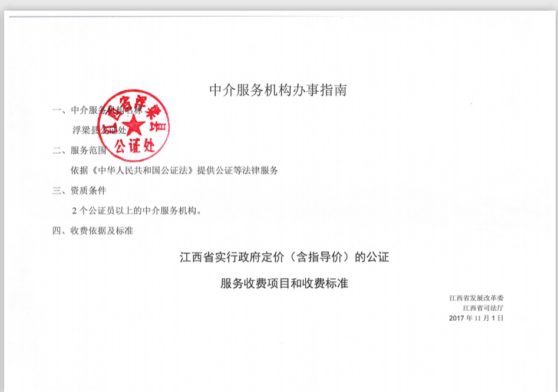Viewport: 558px width, 392px height.
Task: Click the line 2个公证员以上的中介服务机构
Action: click(136, 211)
